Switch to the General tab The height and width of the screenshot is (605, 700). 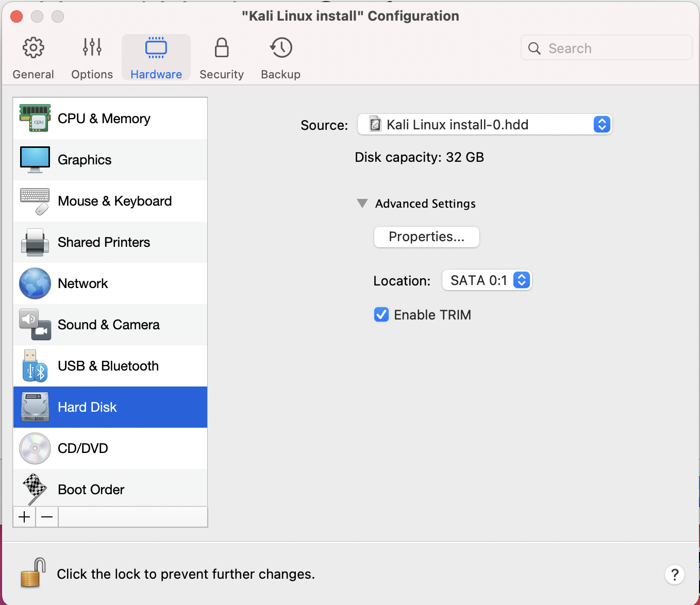[33, 58]
